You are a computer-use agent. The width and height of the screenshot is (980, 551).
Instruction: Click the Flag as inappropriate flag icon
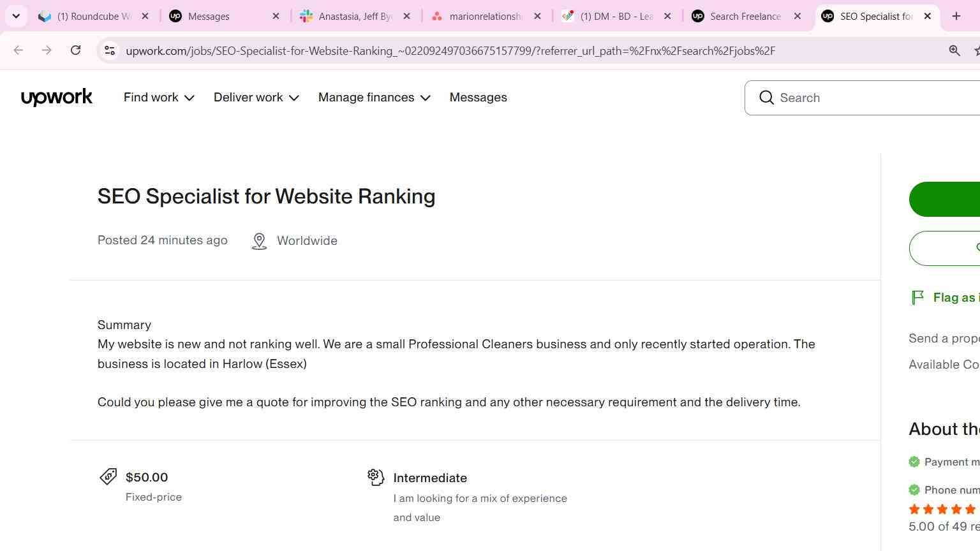coord(917,297)
